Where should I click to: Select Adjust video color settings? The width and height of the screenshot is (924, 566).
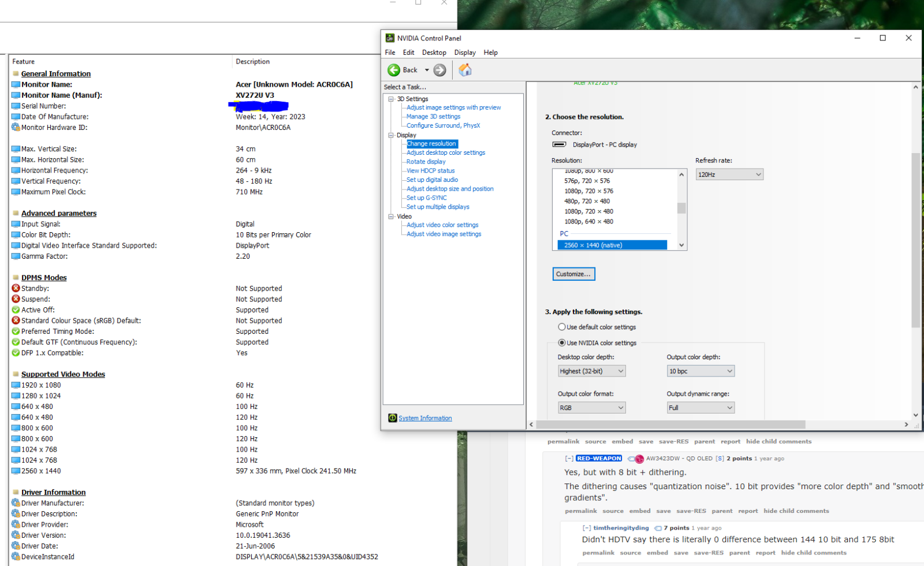(x=442, y=225)
